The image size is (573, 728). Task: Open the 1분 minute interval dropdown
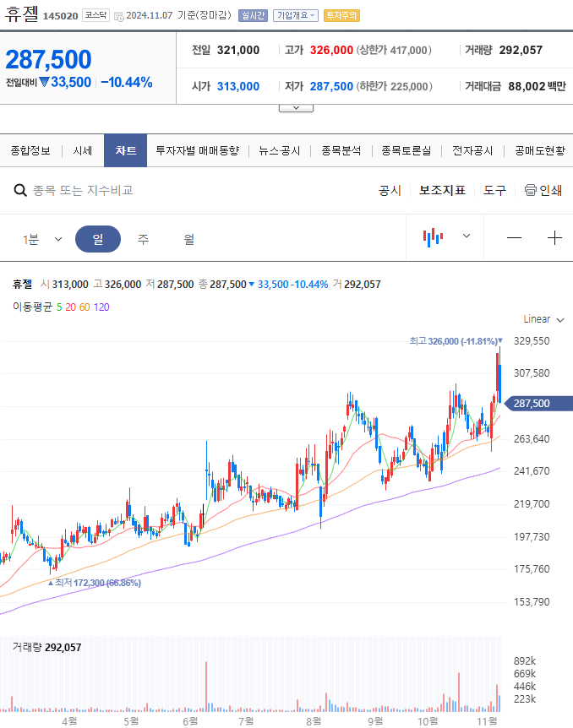pyautogui.click(x=42, y=239)
